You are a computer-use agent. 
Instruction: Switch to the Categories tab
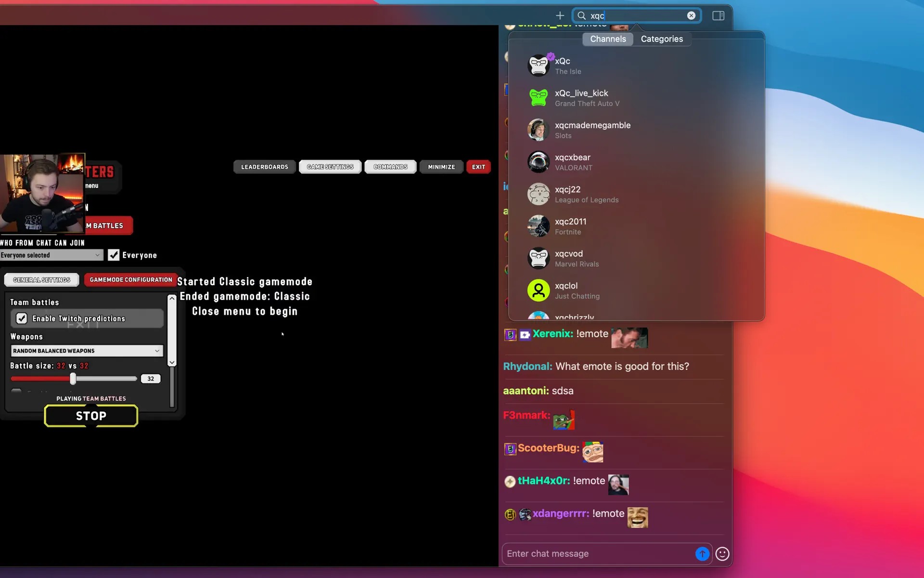[x=662, y=39]
